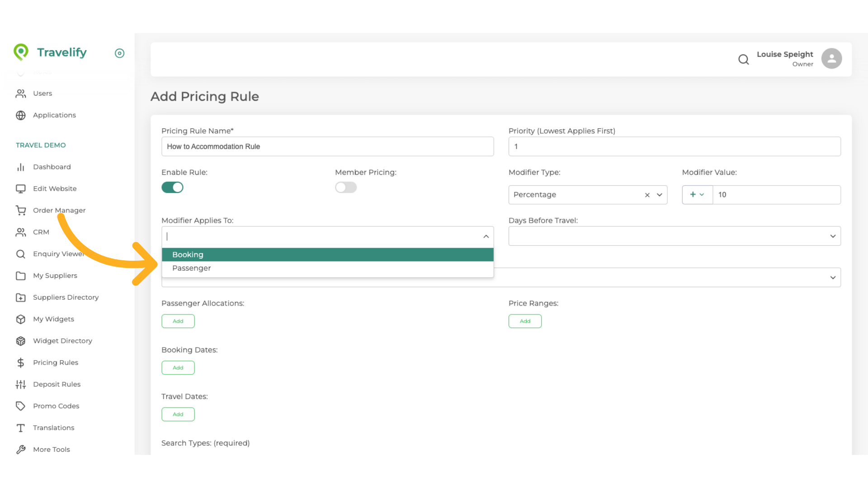Click the search magnifier icon in header
Screen dimensions: 868x488
pos(743,59)
